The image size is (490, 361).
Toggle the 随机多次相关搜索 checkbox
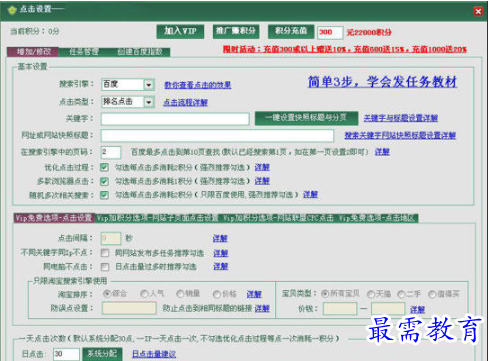point(104,195)
